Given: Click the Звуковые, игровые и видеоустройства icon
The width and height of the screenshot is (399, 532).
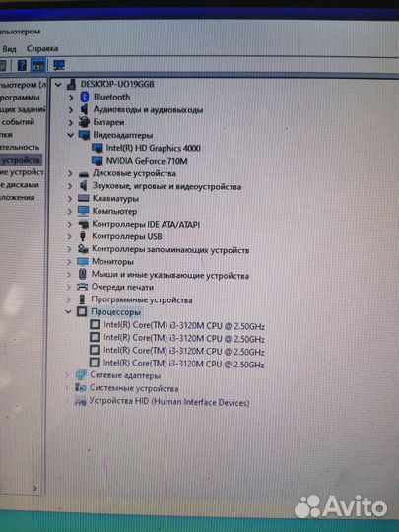Looking at the screenshot, I should [x=83, y=186].
